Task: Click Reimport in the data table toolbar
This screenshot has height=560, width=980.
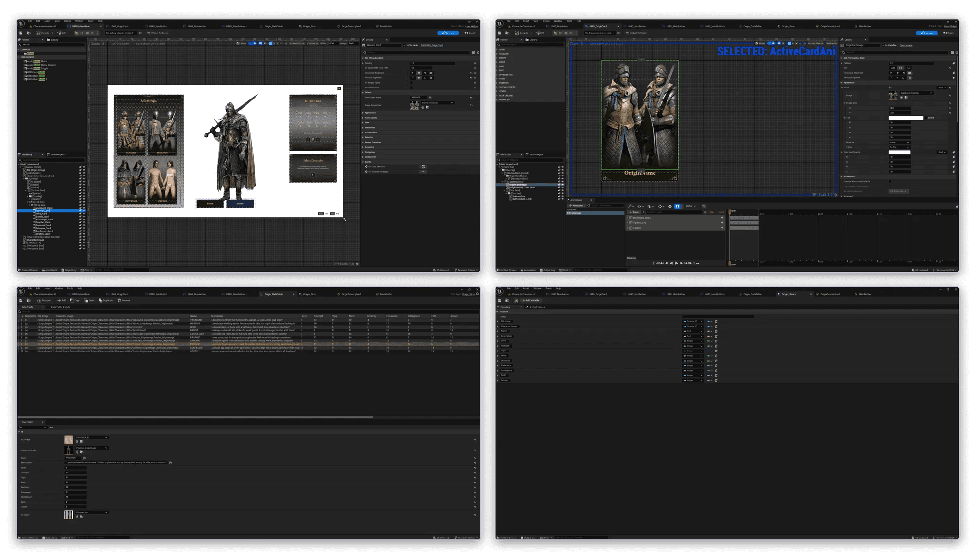Action: pos(45,300)
